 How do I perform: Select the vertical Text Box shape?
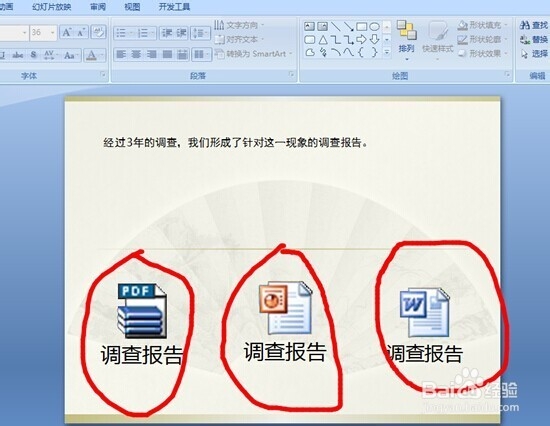322,26
